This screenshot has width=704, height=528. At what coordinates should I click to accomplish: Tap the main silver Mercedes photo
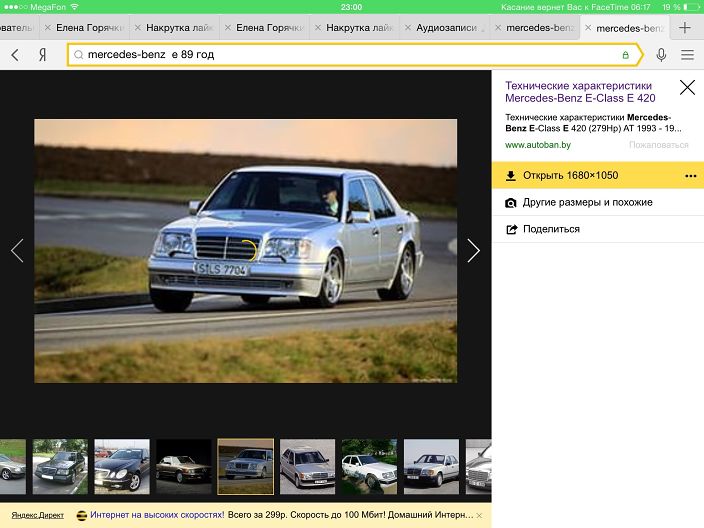click(x=246, y=251)
